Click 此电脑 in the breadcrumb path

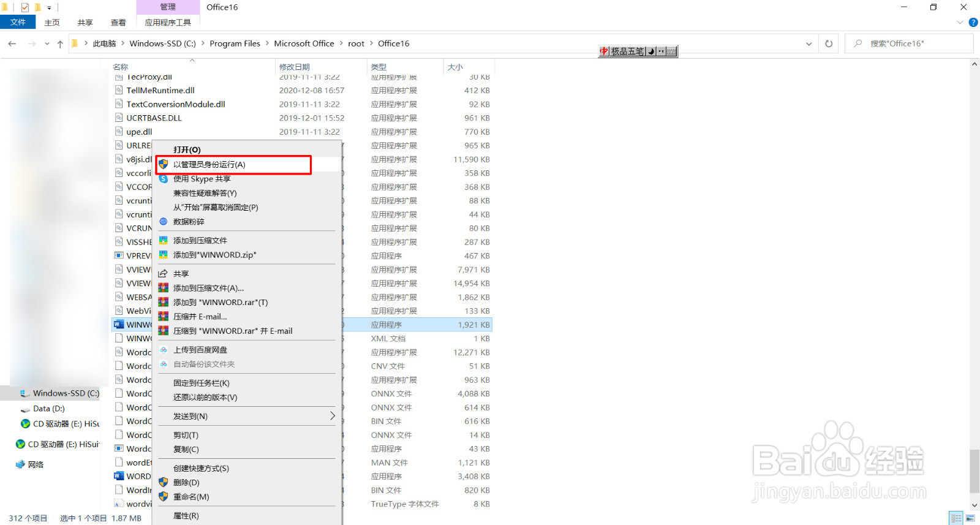click(x=104, y=43)
